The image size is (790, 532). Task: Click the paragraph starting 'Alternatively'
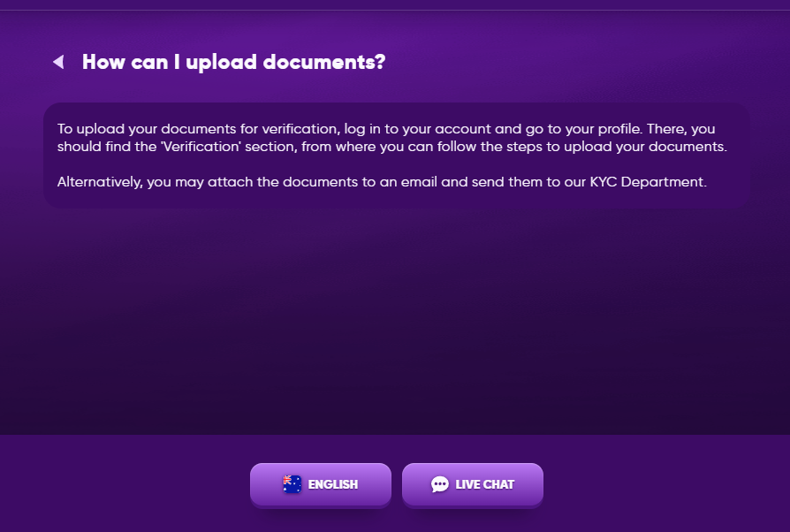[x=382, y=182]
